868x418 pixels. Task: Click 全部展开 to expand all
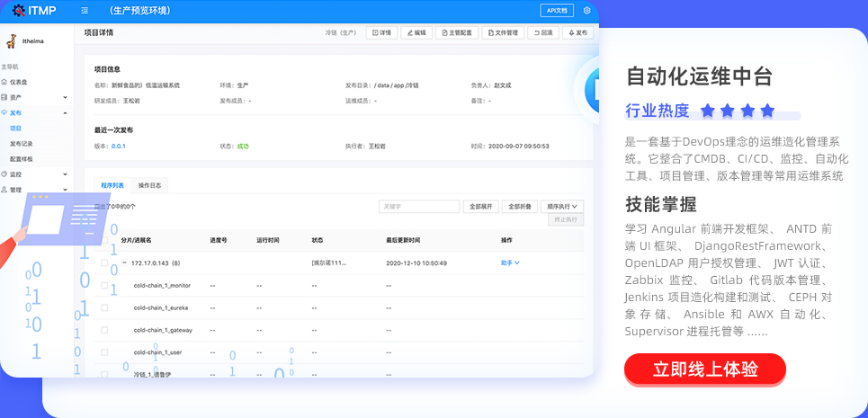click(x=480, y=206)
